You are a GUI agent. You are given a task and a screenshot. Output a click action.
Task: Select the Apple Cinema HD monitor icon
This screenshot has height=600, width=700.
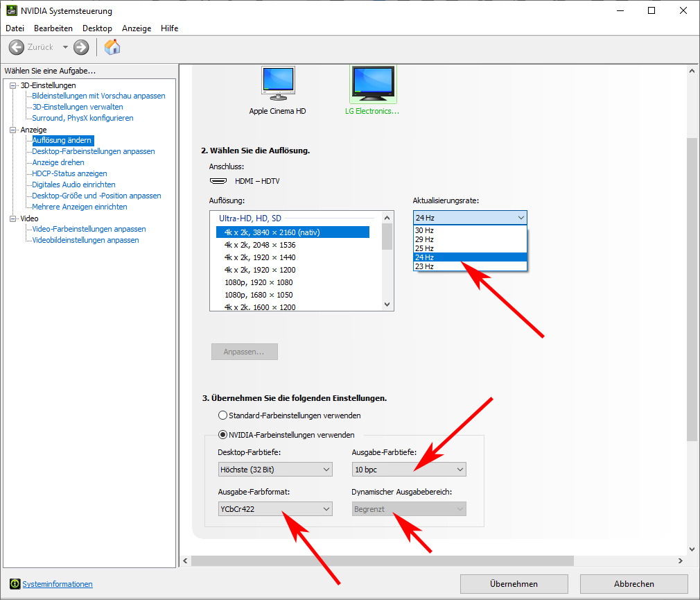pos(278,83)
